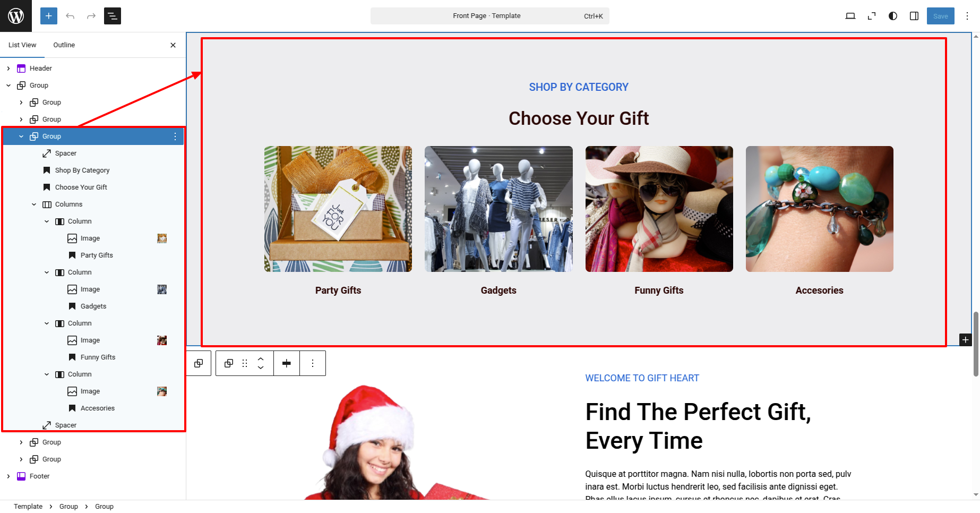Collapse the Columns tree item
Viewport: 980px width, 513px height.
[34, 204]
